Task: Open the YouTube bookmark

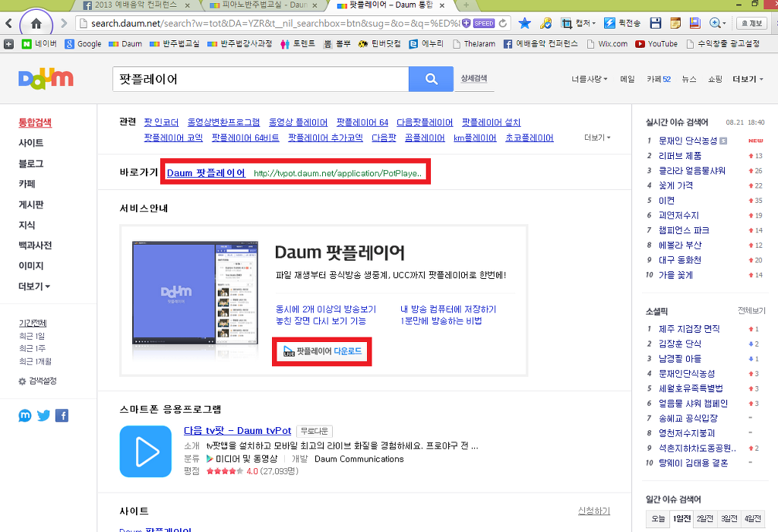Action: pyautogui.click(x=656, y=43)
